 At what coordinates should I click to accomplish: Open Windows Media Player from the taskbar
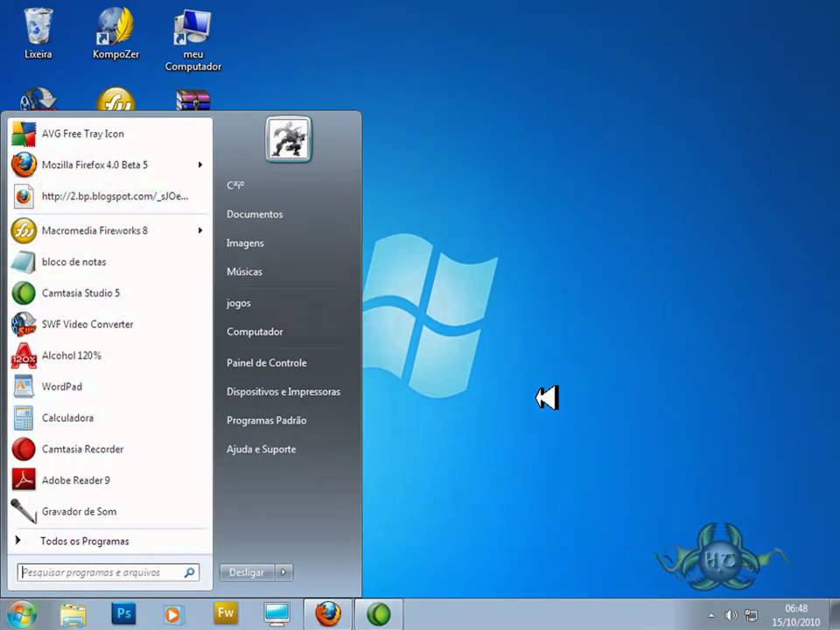point(174,614)
